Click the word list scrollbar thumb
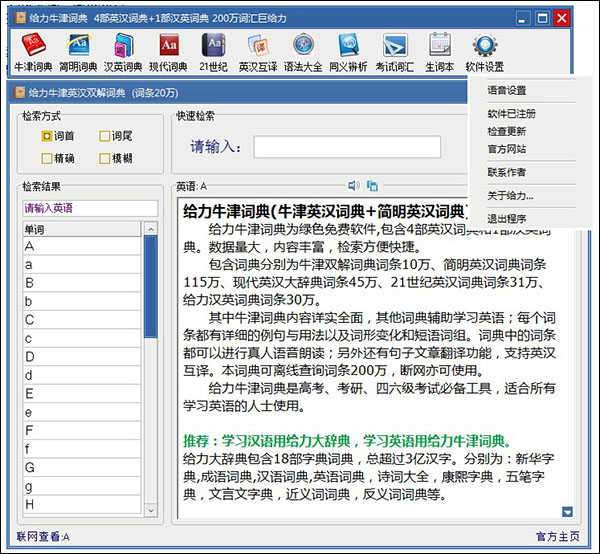Image resolution: width=600 pixels, height=554 pixels. tap(151, 287)
